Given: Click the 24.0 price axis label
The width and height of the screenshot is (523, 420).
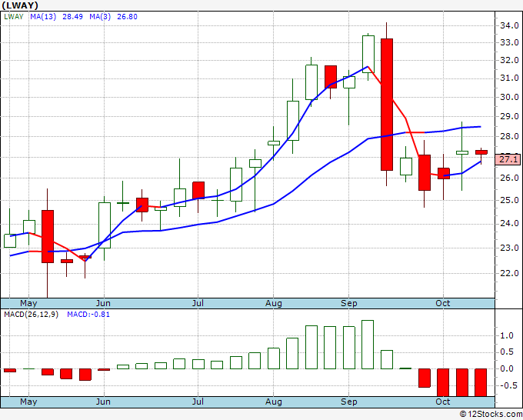Looking at the screenshot, I should tap(509, 223).
